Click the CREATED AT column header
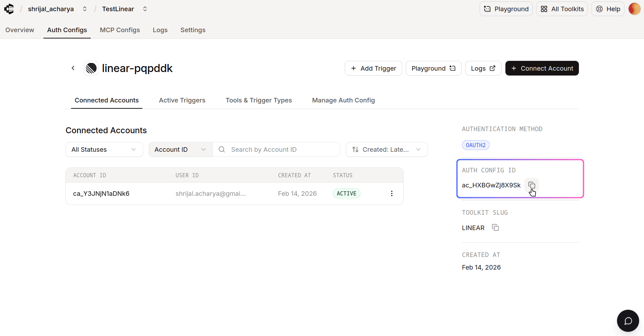Image resolution: width=644 pixels, height=336 pixels. coord(294,175)
